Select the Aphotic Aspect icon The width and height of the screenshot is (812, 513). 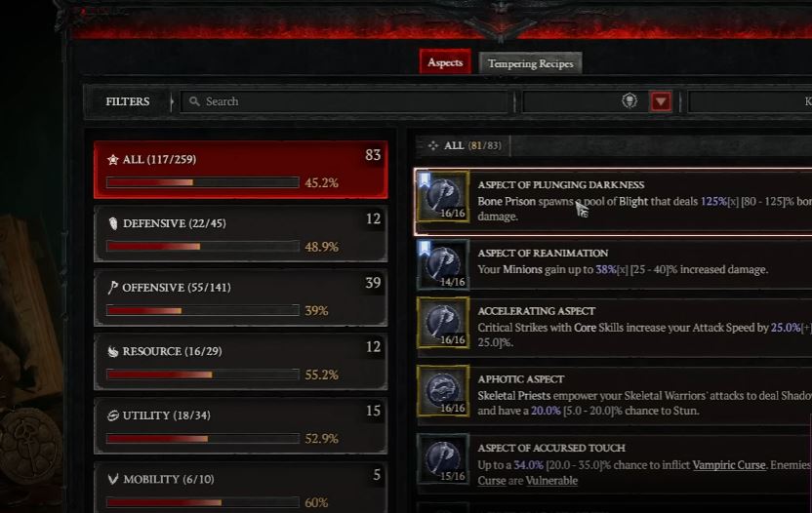(443, 391)
